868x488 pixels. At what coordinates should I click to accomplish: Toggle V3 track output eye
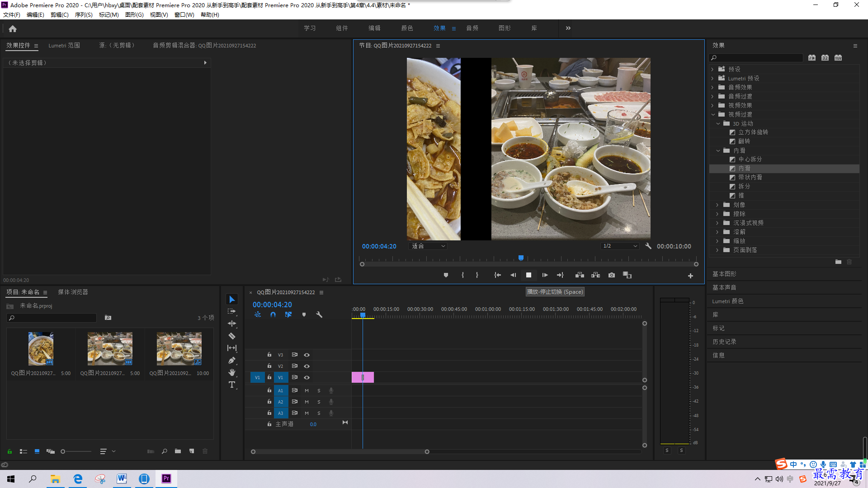pos(307,355)
